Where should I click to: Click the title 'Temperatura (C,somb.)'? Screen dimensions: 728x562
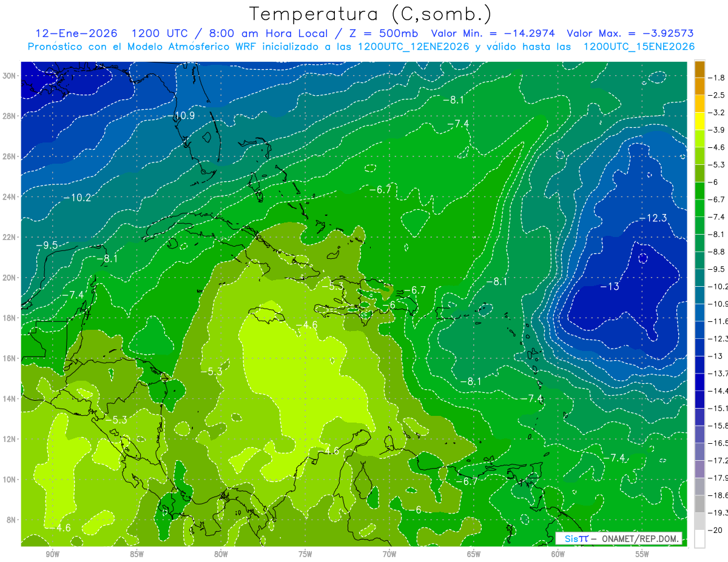click(x=370, y=13)
